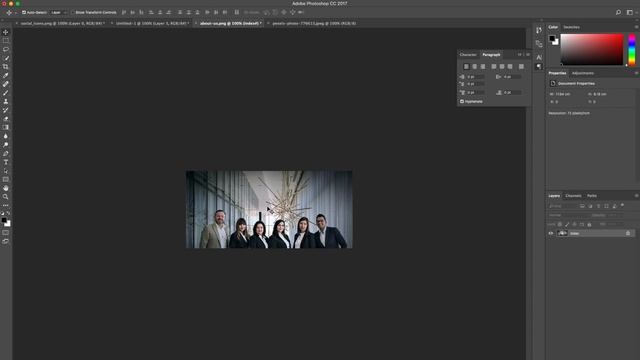Viewport: 640px width, 360px height.
Task: Select the Rectangular Marquee tool
Action: click(x=6, y=41)
